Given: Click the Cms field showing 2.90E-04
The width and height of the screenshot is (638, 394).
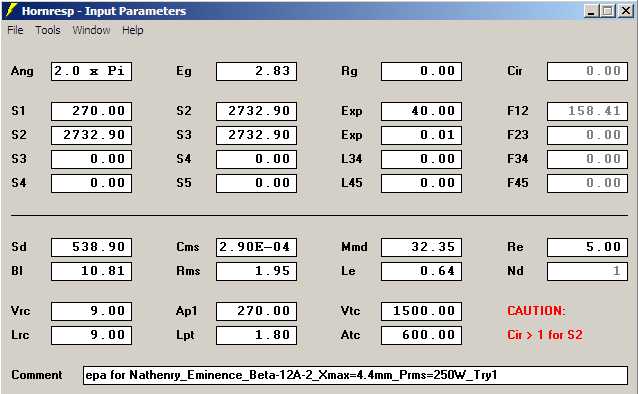Looking at the screenshot, I should click(256, 247).
